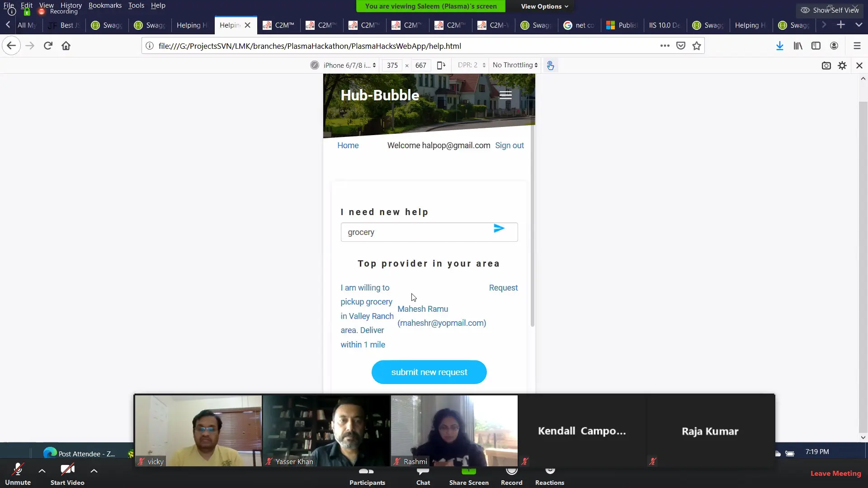868x488 pixels.
Task: Click the Sign out link
Action: coord(509,145)
